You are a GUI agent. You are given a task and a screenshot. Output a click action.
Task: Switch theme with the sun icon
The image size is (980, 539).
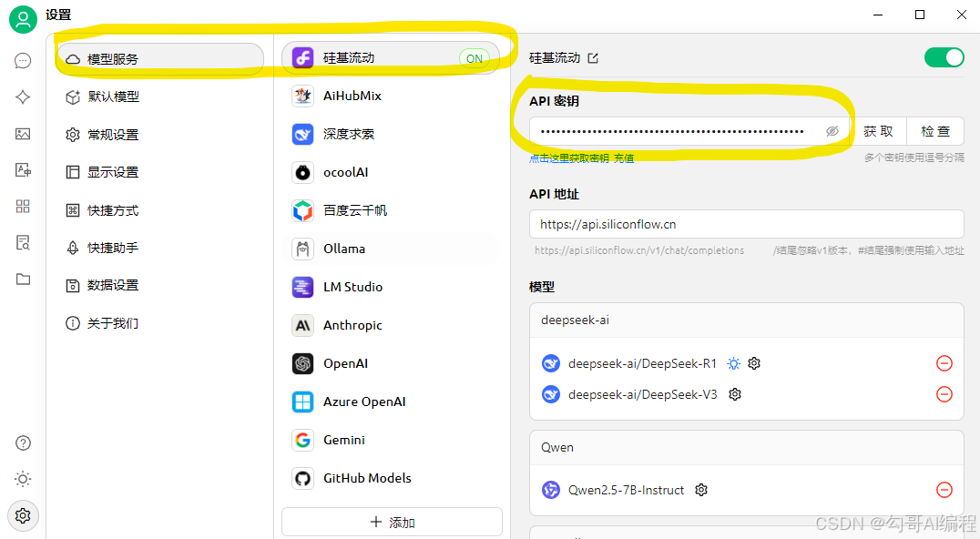click(23, 479)
